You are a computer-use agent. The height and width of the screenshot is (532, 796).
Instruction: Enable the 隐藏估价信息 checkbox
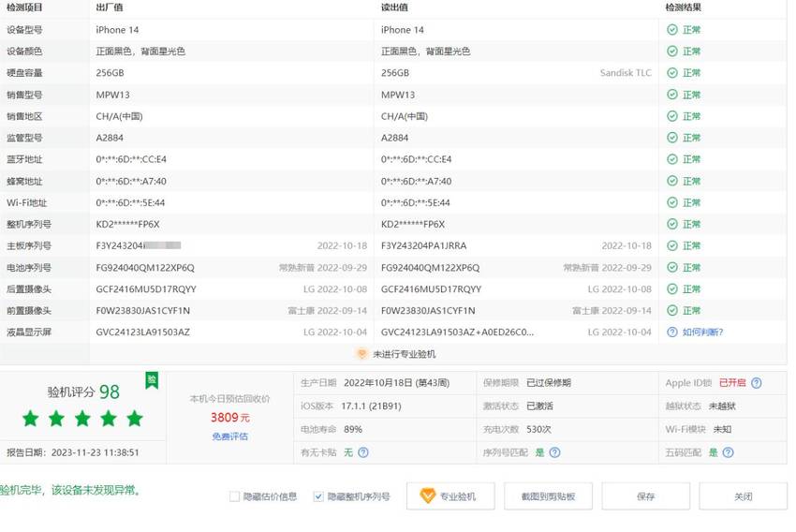pyautogui.click(x=234, y=496)
